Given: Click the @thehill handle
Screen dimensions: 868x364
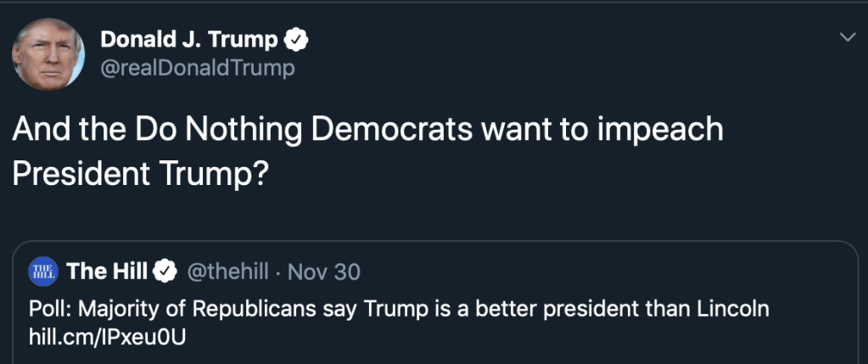Looking at the screenshot, I should (226, 272).
